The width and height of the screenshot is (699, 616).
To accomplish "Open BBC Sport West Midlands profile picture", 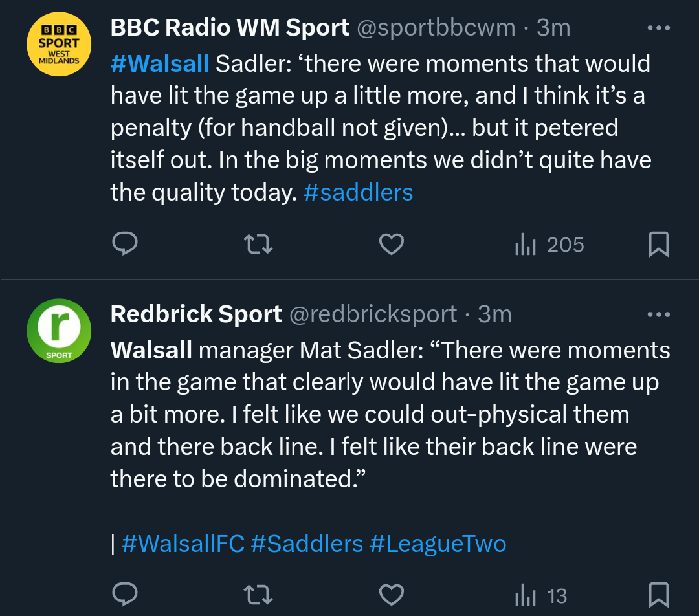I will tap(59, 44).
